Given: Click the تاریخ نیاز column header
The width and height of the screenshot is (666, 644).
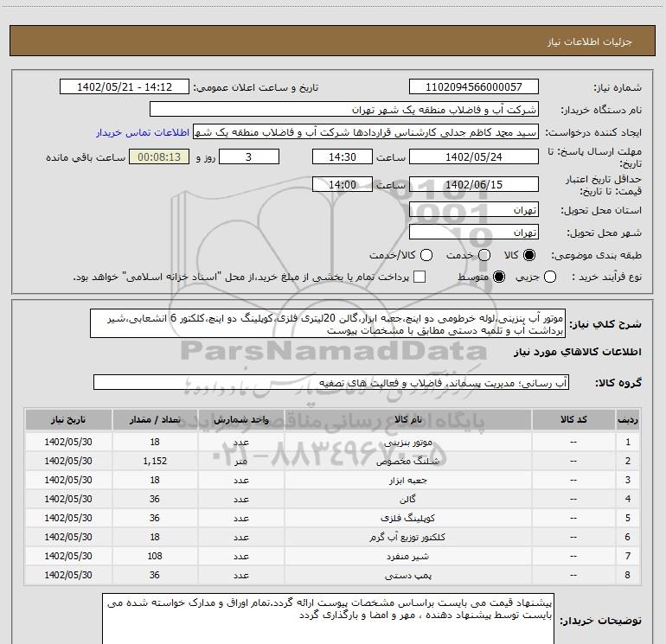Looking at the screenshot, I should (68, 419).
